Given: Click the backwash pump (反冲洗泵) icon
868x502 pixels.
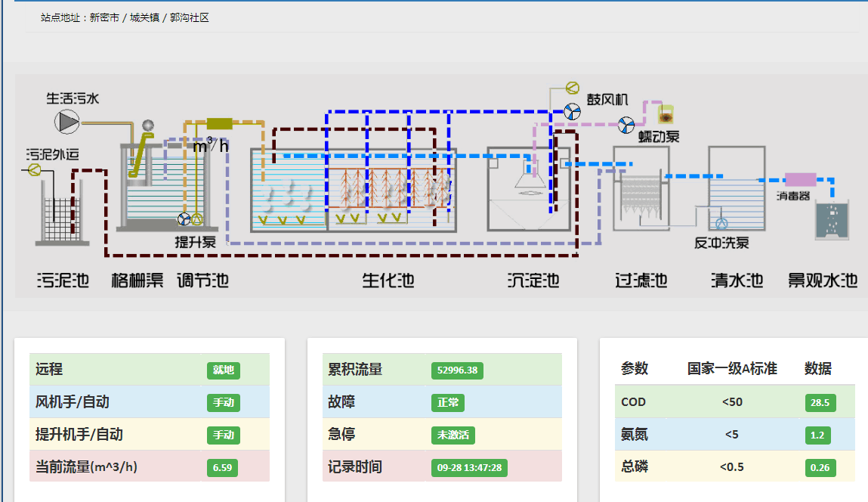Looking at the screenshot, I should 721,223.
